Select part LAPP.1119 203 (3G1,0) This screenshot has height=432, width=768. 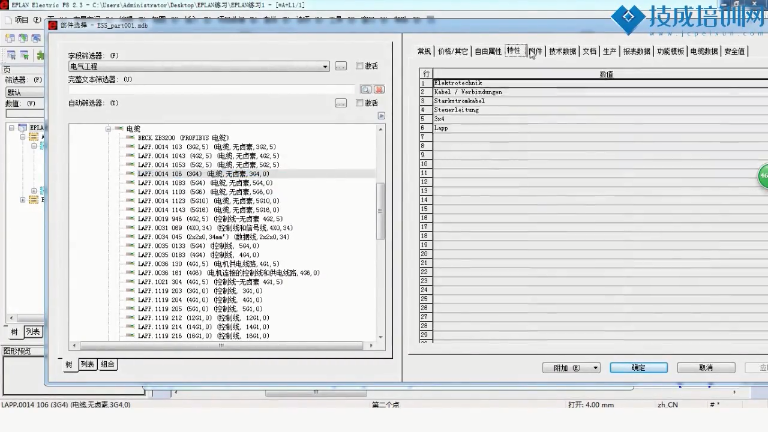[200, 291]
